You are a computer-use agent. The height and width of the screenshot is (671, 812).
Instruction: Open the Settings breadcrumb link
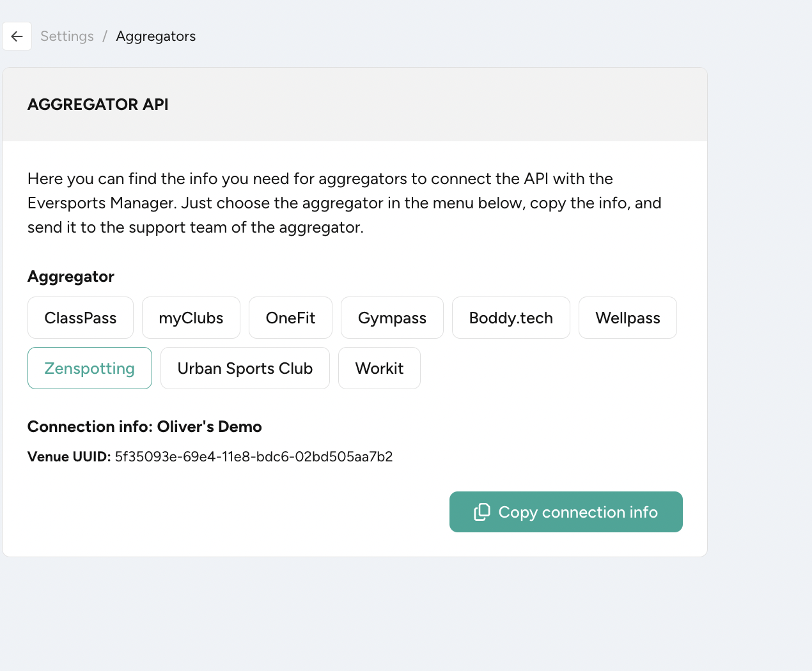click(67, 36)
